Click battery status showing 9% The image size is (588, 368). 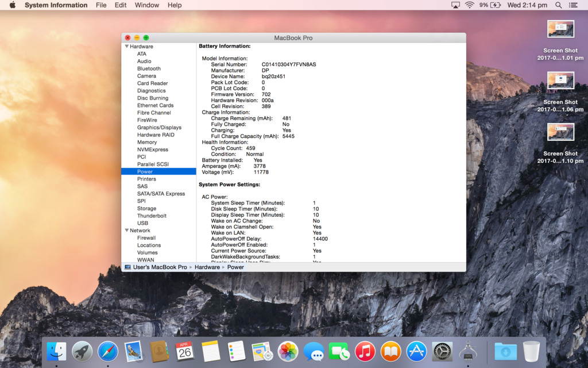490,5
